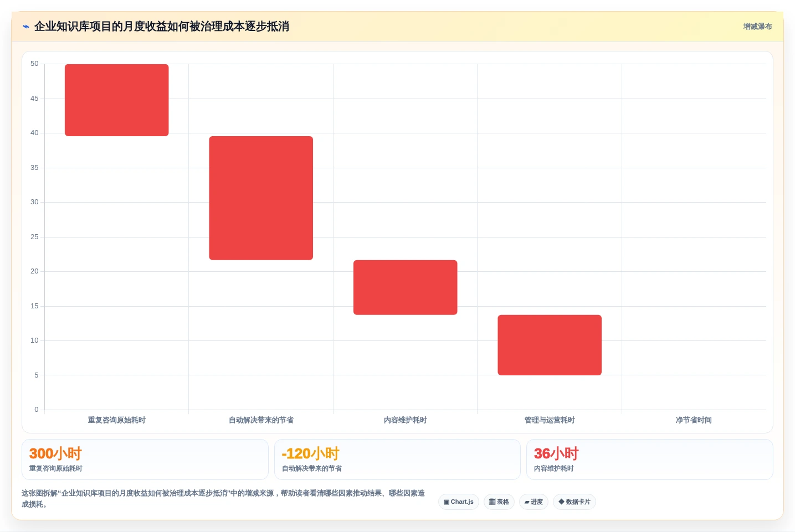Image resolution: width=795 pixels, height=532 pixels.
Task: Click the 净节省时间 axis label
Action: click(694, 420)
